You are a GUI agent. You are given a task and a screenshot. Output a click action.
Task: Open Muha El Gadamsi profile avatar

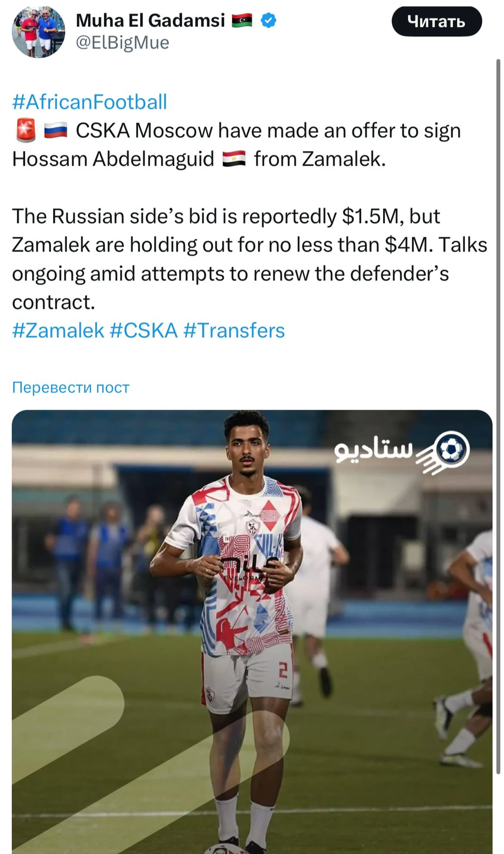click(x=38, y=31)
